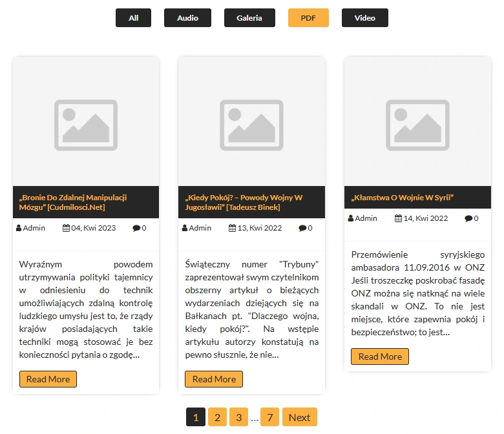Screen dimensions: 504x434
Task: Open Read More for Kiedy Pokój post
Action: tap(214, 379)
